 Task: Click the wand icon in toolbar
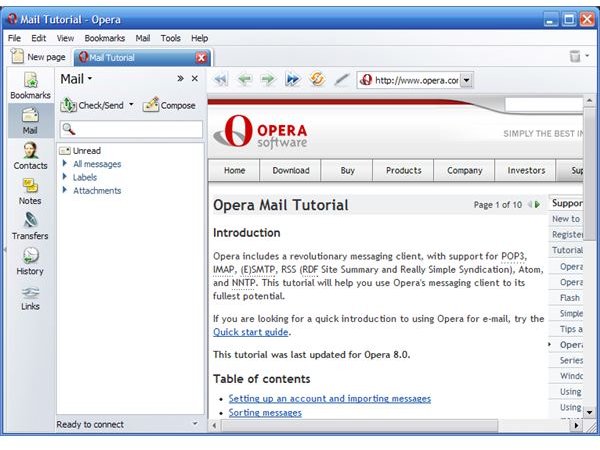[341, 80]
